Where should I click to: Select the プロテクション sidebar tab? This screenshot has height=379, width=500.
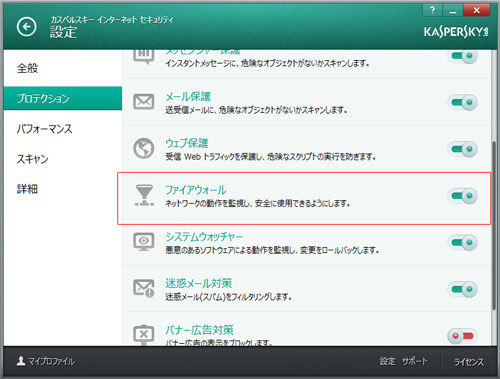point(63,98)
